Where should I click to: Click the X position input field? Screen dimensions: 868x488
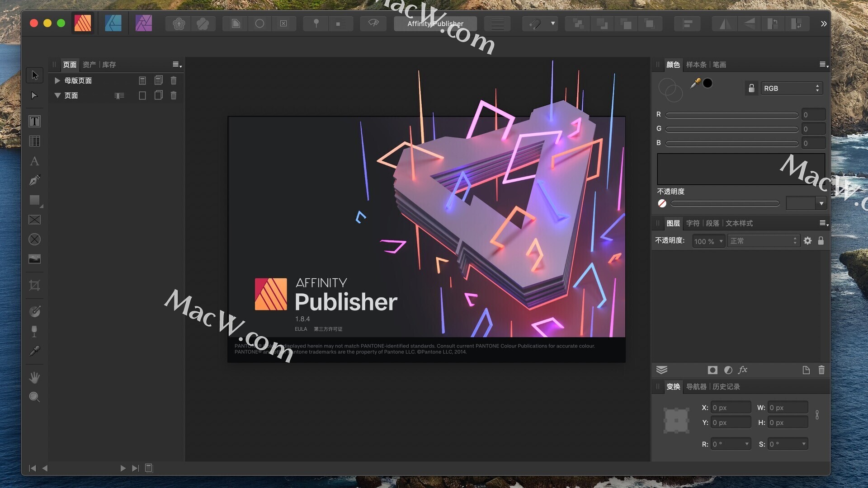(731, 408)
